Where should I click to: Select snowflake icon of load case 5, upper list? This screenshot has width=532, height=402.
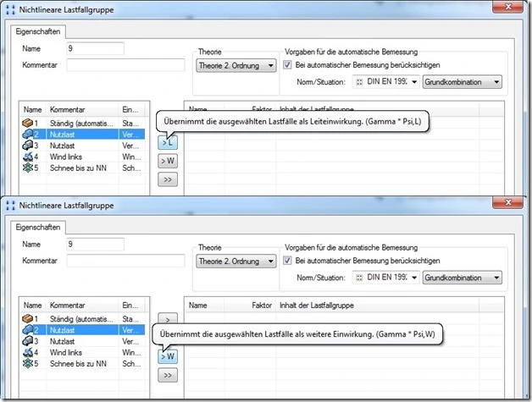tap(28, 168)
